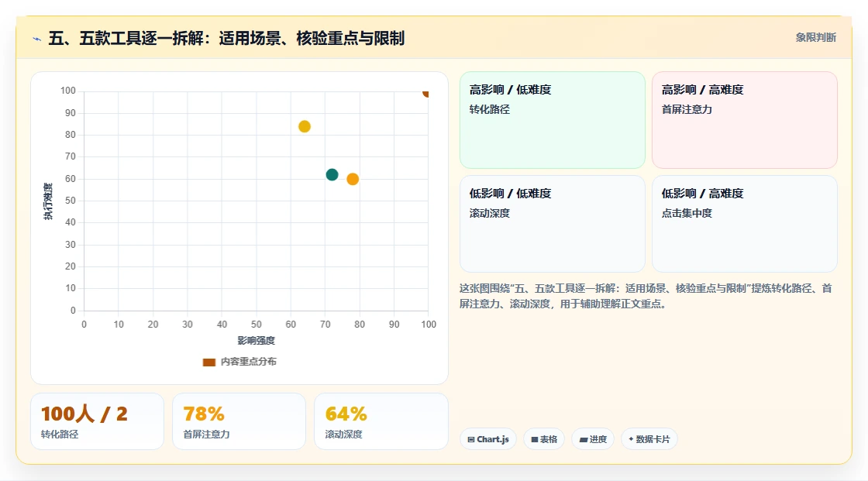Click the 点击集中度 text in quadrant card
This screenshot has height=481, width=868.
[687, 213]
